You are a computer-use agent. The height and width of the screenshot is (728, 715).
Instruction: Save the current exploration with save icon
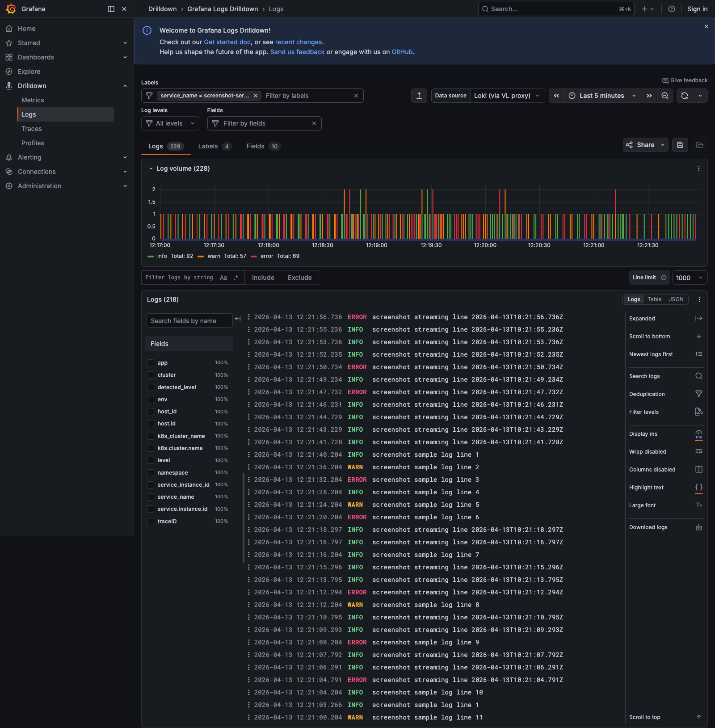pyautogui.click(x=680, y=145)
